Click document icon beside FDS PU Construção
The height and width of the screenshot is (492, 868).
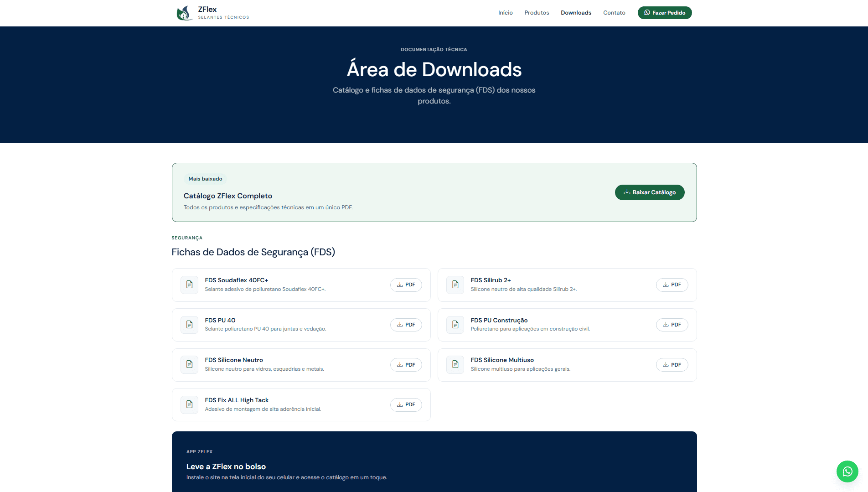point(455,325)
